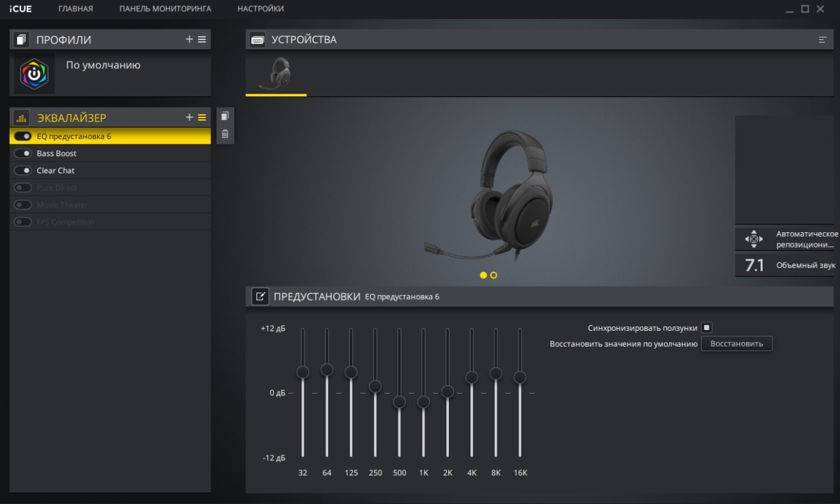Show second device image page dot
Screen dimensions: 840x504
493,275
